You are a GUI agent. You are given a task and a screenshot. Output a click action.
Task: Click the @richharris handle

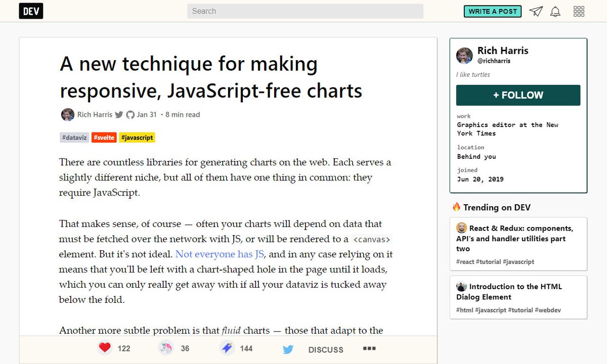click(x=494, y=61)
